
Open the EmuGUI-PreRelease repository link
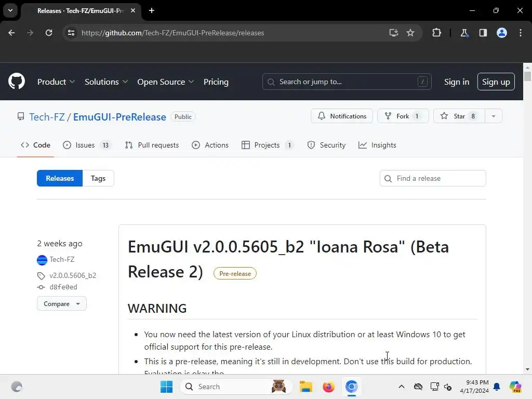[120, 117]
